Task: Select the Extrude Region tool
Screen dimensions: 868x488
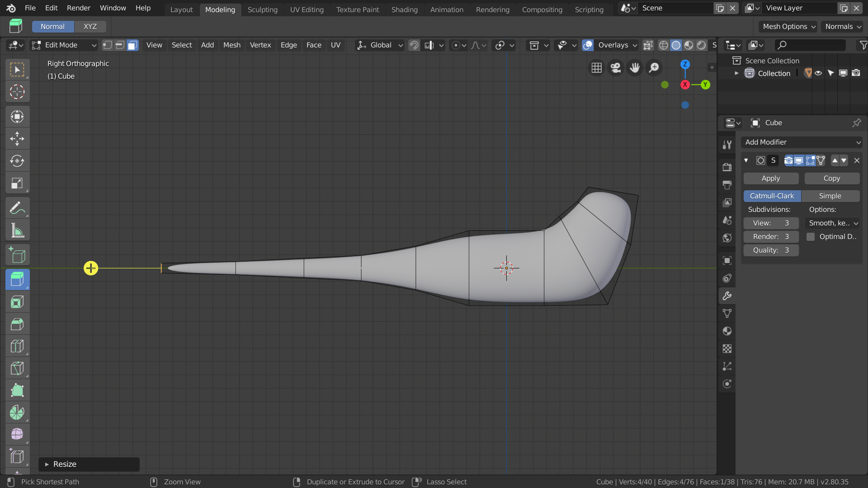Action: tap(17, 280)
